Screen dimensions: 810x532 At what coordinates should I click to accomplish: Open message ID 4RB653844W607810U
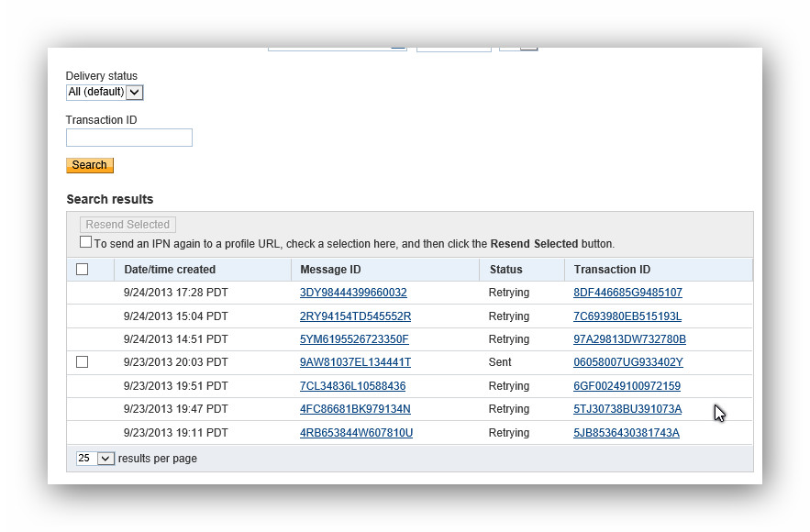[x=356, y=433]
